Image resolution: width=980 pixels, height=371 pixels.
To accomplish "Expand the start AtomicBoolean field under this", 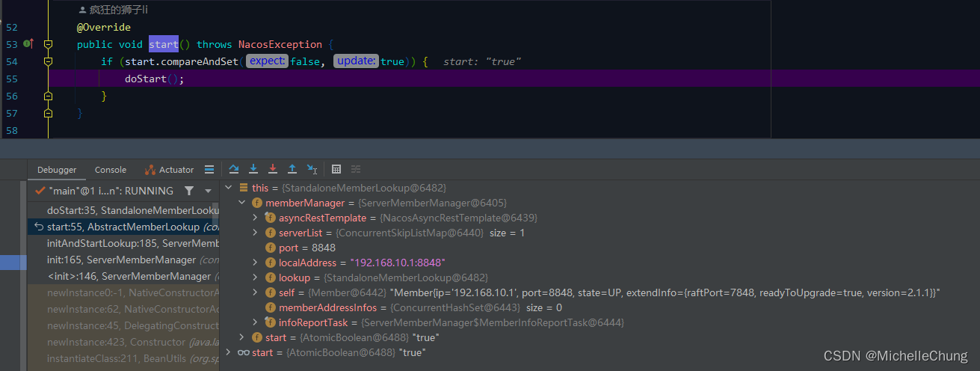I will [x=241, y=337].
